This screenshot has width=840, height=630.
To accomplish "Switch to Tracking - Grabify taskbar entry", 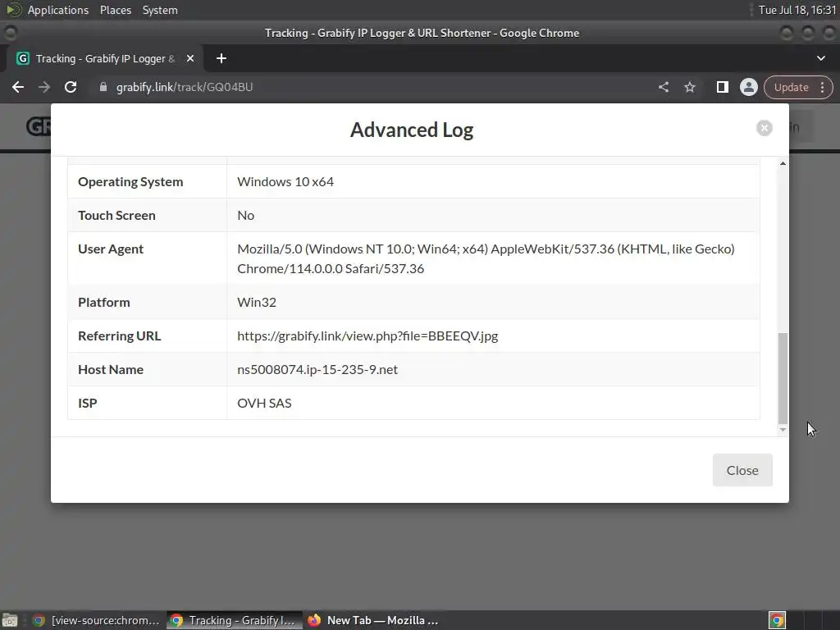I will tap(235, 620).
